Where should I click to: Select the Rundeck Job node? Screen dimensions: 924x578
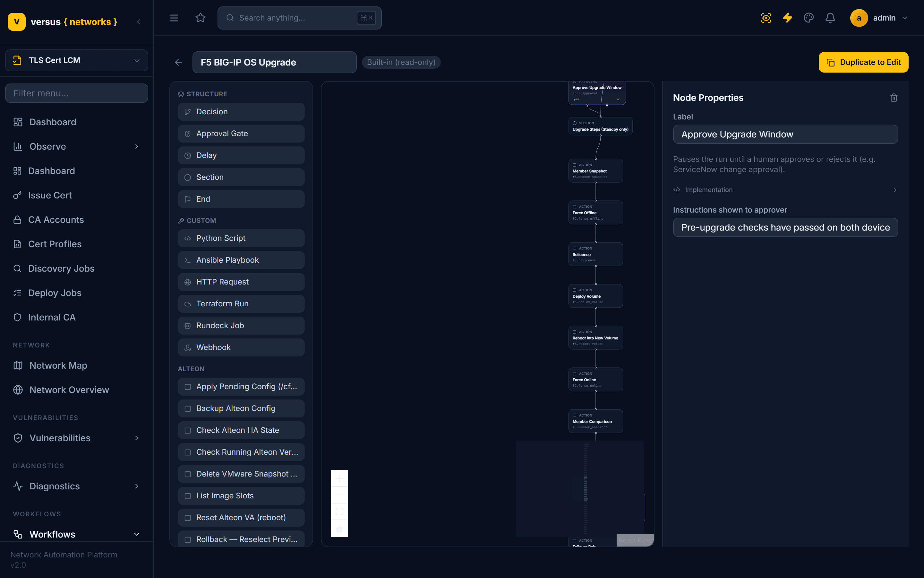point(241,325)
